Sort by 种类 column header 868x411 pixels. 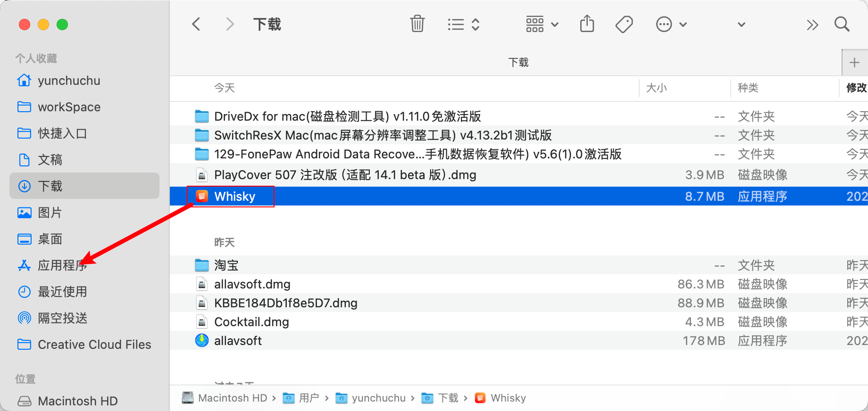(748, 88)
